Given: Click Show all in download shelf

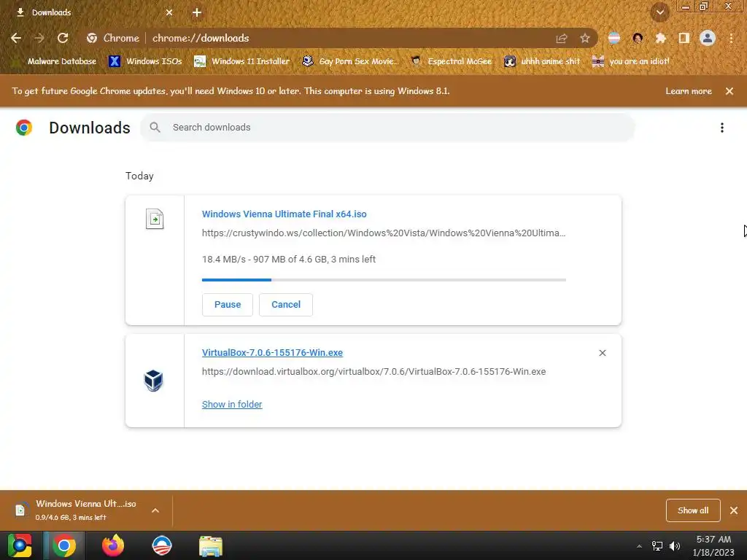Looking at the screenshot, I should pos(693,510).
